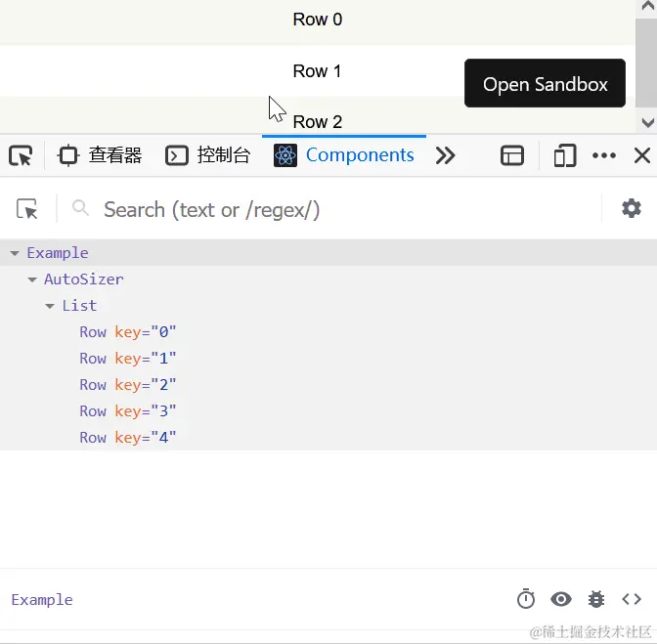Click Row 1 in the list preview
The image size is (657, 644).
[x=317, y=71]
